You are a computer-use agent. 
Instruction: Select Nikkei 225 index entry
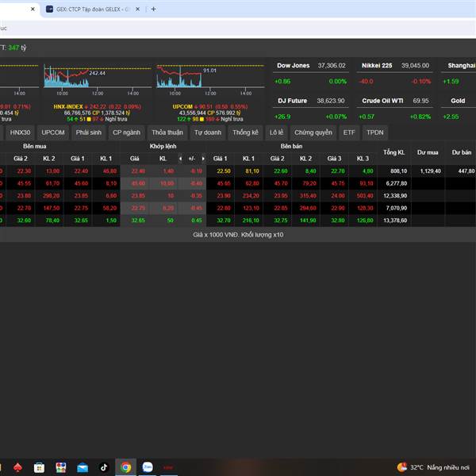[377, 66]
